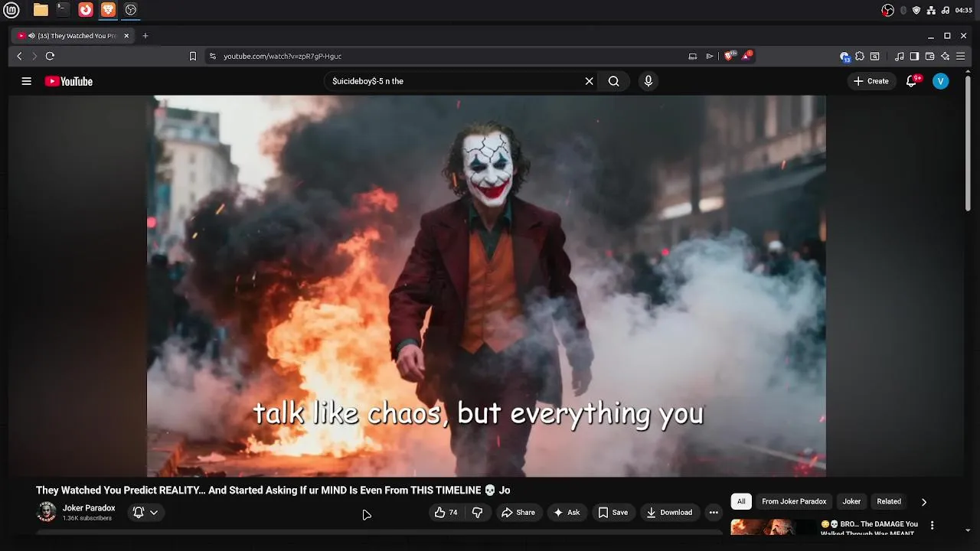Open the extension with 13 badge
This screenshot has width=980, height=551.
tap(844, 56)
